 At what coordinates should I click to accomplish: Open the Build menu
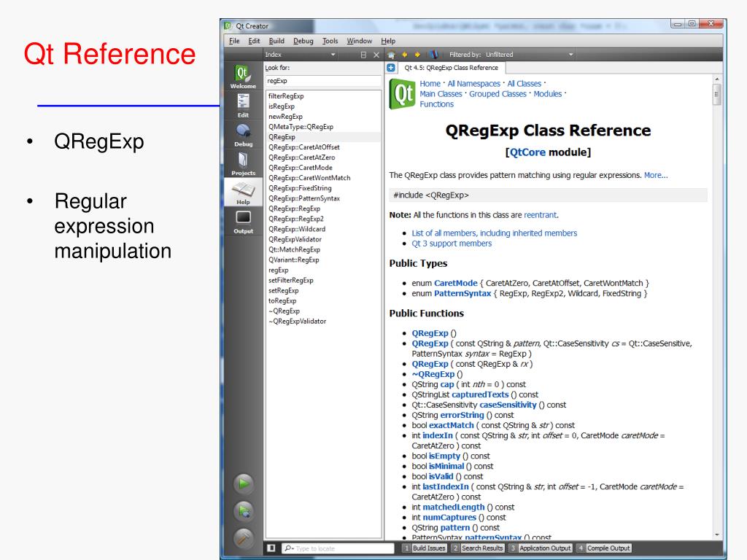click(x=276, y=41)
